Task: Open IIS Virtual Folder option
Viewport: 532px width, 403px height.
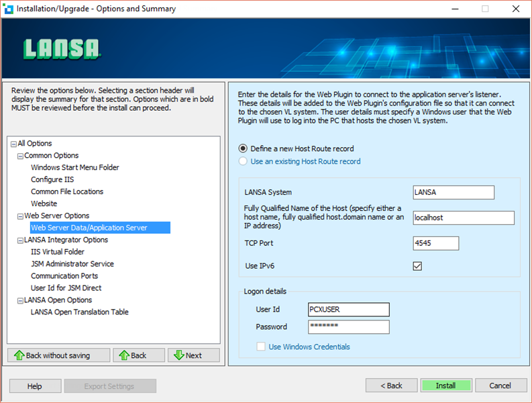Action: click(58, 252)
